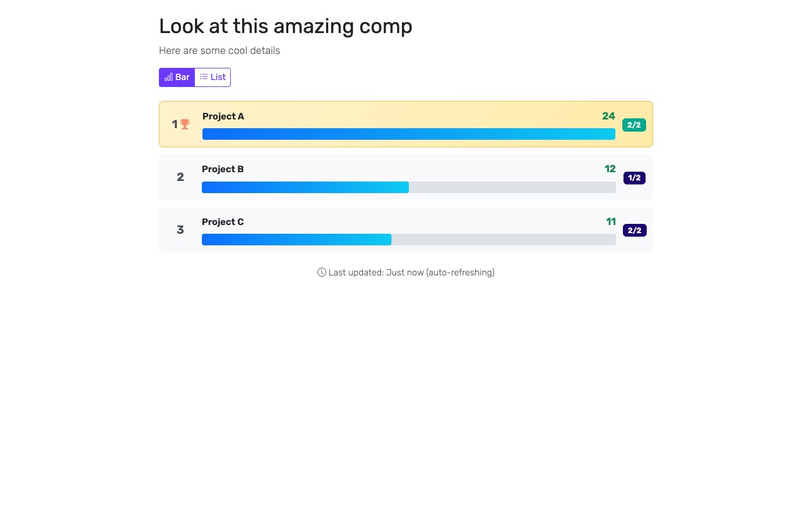Image resolution: width=812 pixels, height=522 pixels.
Task: Select the bar chart icon in Bar button
Action: (169, 77)
